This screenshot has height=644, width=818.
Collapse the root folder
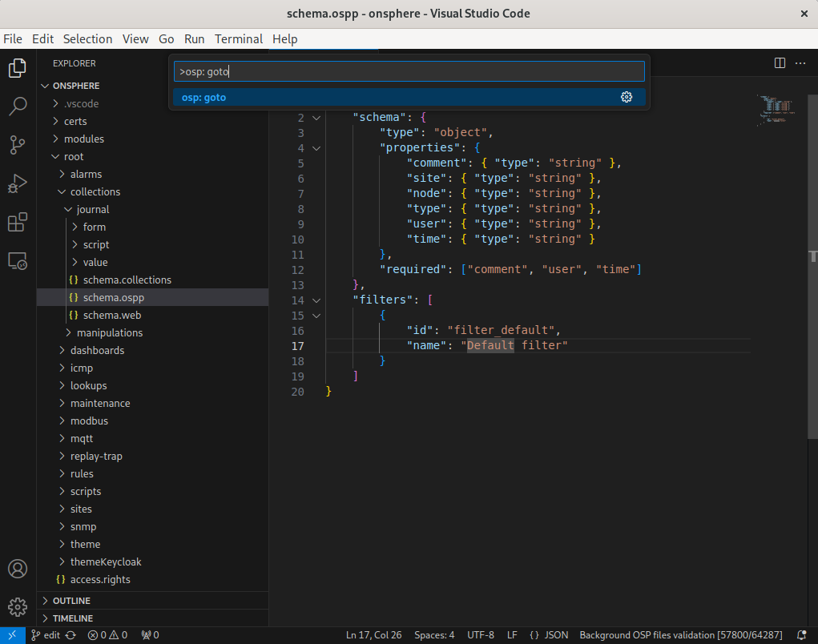point(153,156)
